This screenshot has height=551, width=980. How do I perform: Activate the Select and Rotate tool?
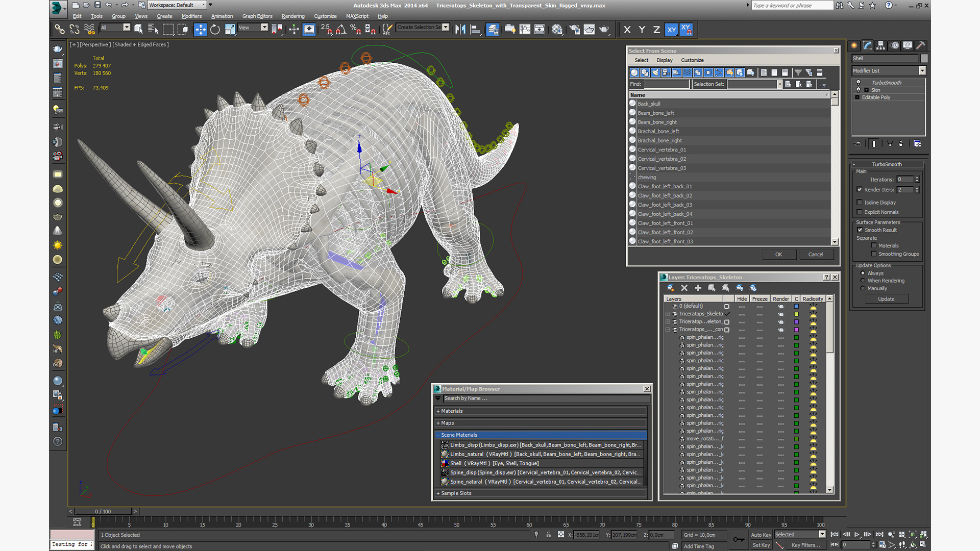pyautogui.click(x=215, y=29)
